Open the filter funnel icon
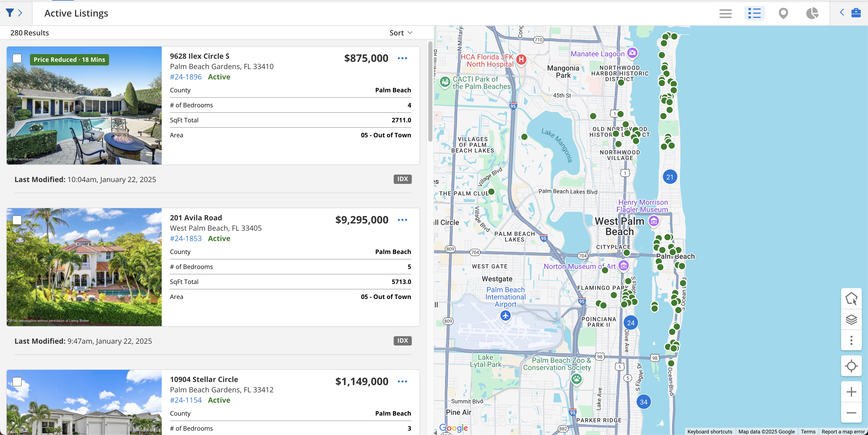The width and height of the screenshot is (868, 435). (x=10, y=13)
